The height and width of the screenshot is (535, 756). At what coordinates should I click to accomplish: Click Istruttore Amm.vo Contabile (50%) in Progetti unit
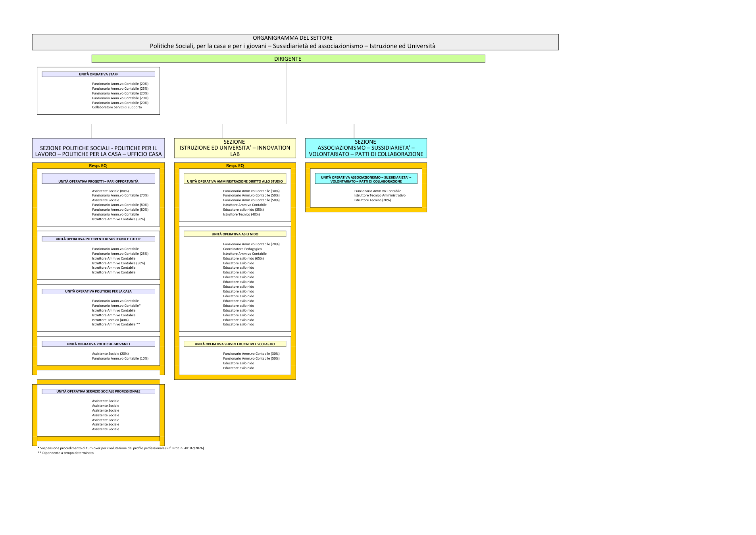[119, 219]
